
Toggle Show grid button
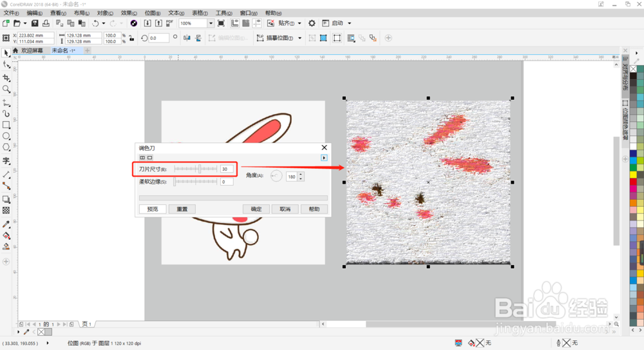click(245, 23)
